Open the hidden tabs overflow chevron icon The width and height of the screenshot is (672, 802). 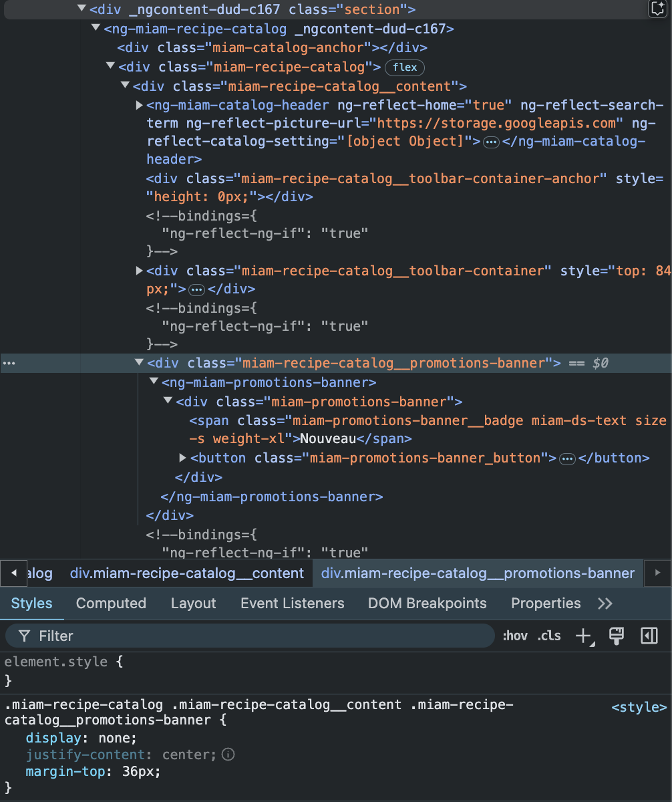coord(605,603)
